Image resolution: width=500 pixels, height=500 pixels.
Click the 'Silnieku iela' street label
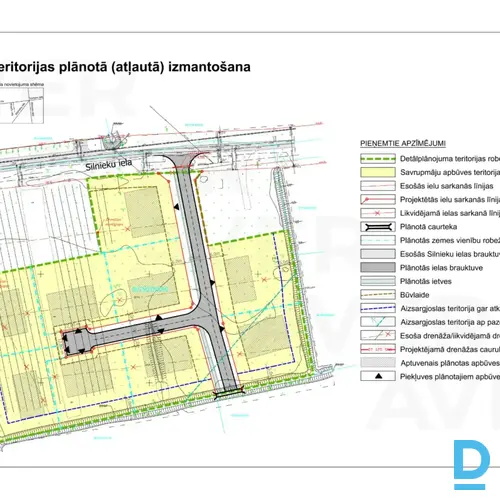coord(109,165)
